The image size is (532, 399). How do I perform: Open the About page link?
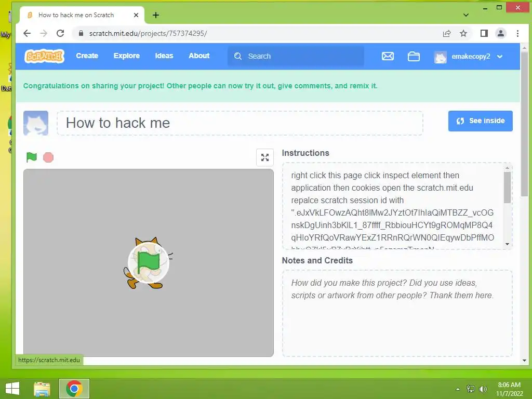click(199, 56)
